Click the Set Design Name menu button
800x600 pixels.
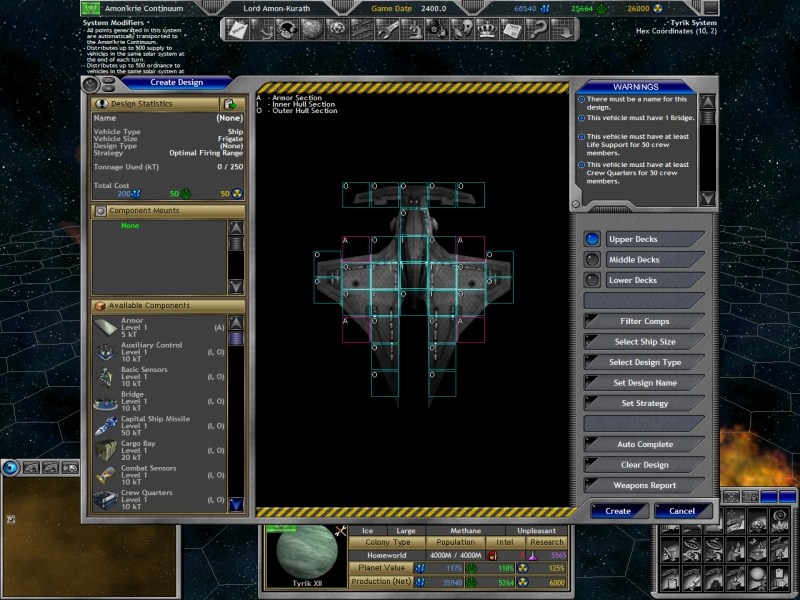pyautogui.click(x=644, y=383)
